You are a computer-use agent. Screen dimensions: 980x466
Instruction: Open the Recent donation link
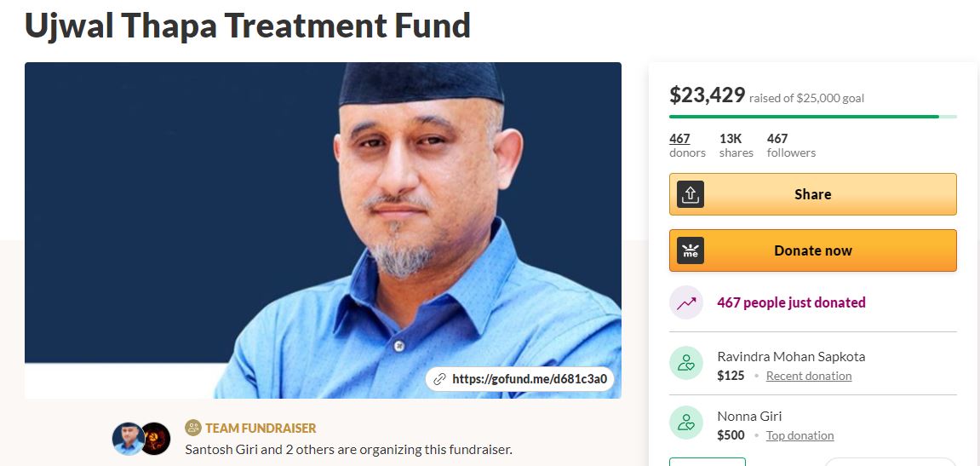809,376
